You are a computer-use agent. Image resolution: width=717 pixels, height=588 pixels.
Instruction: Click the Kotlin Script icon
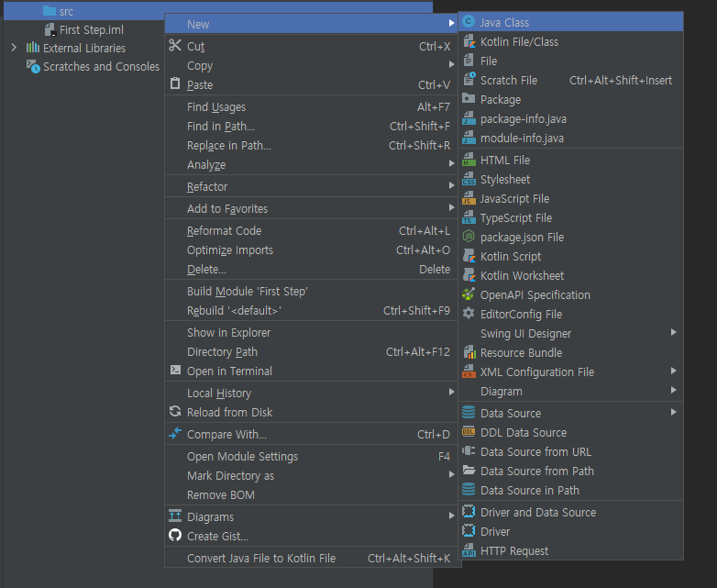click(x=469, y=256)
